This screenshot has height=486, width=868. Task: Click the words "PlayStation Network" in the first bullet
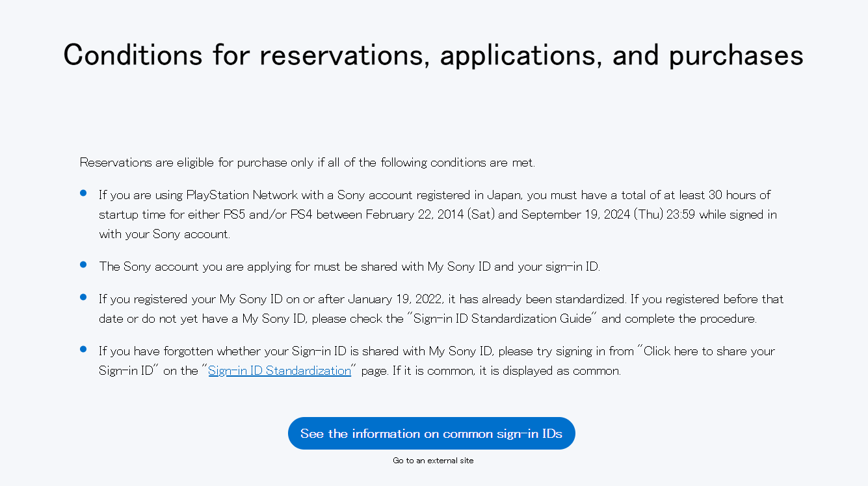coord(242,195)
